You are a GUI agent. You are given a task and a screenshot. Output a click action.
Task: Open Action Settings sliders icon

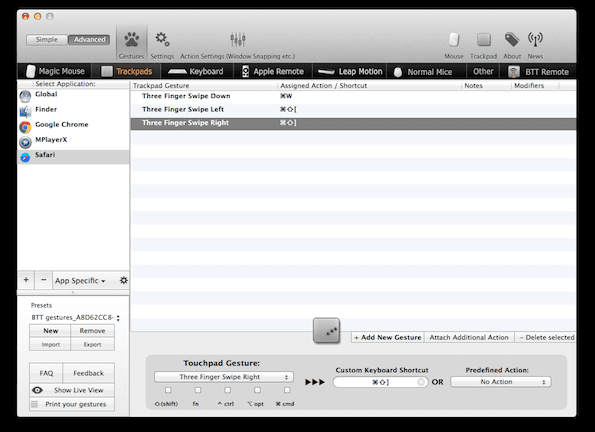pos(238,39)
